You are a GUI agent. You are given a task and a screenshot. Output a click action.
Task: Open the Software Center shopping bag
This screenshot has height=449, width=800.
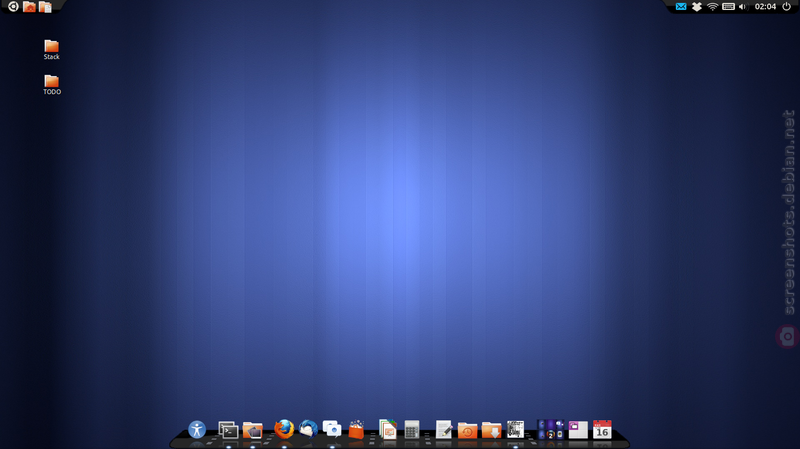356,430
